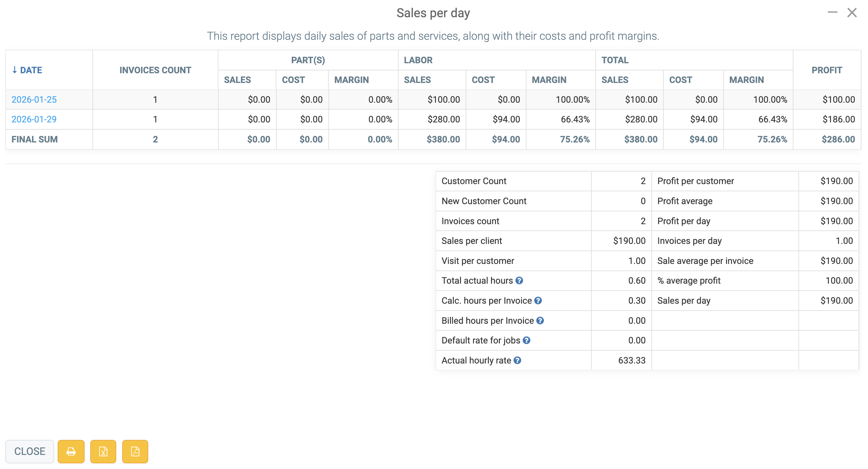Open the 2026-01-25 date link
This screenshot has width=868, height=469.
(34, 100)
